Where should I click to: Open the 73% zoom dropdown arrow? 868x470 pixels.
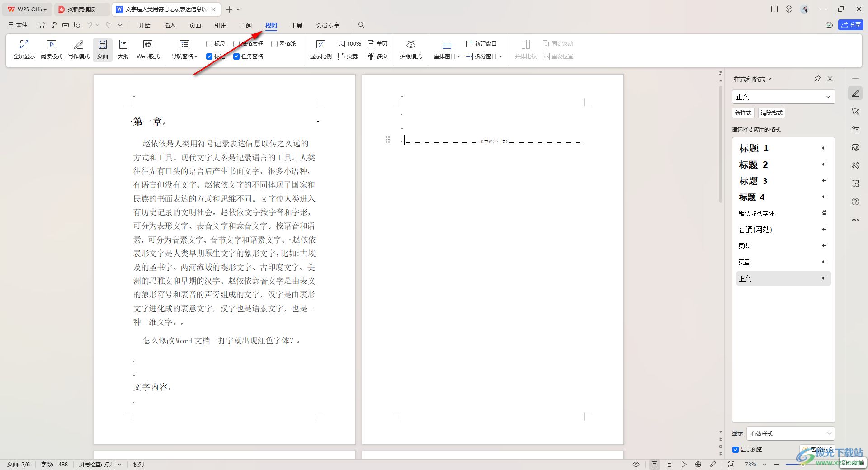point(764,465)
